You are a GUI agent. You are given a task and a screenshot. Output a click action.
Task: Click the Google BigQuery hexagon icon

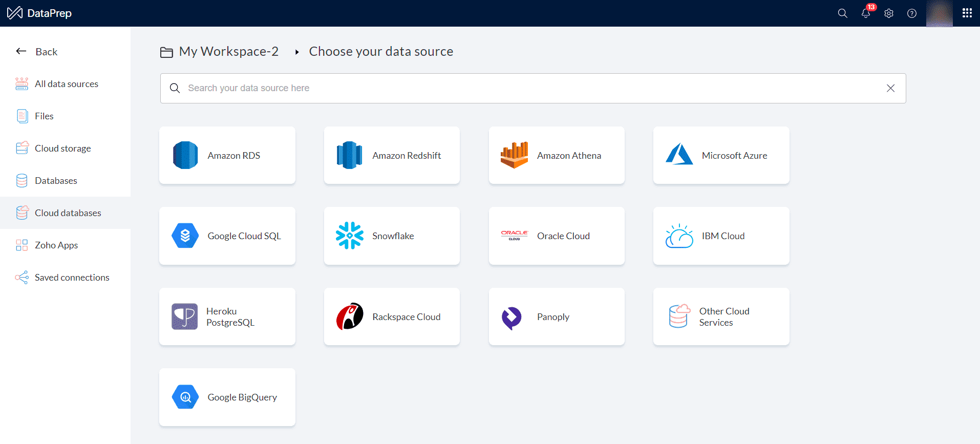185,397
